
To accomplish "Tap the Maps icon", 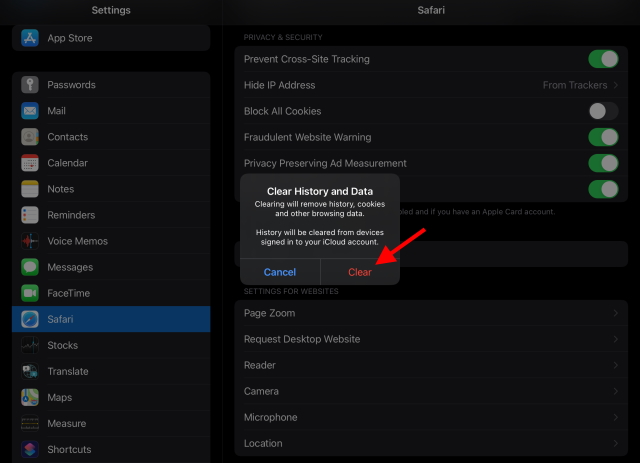I will coord(30,397).
